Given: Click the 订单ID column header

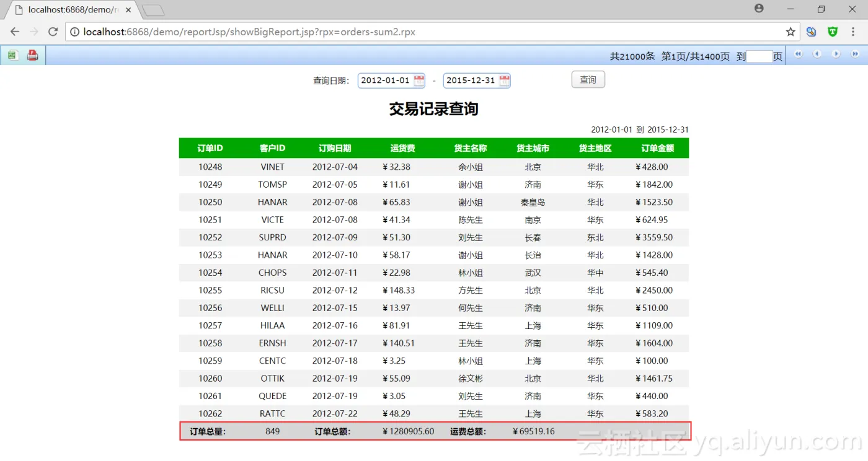Looking at the screenshot, I should point(210,148).
